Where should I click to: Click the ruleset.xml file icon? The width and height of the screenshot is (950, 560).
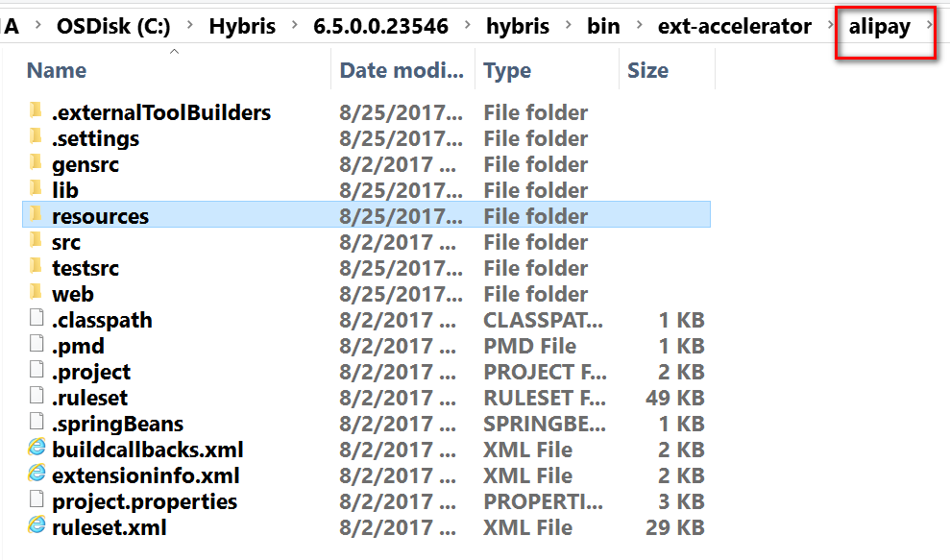(x=37, y=526)
